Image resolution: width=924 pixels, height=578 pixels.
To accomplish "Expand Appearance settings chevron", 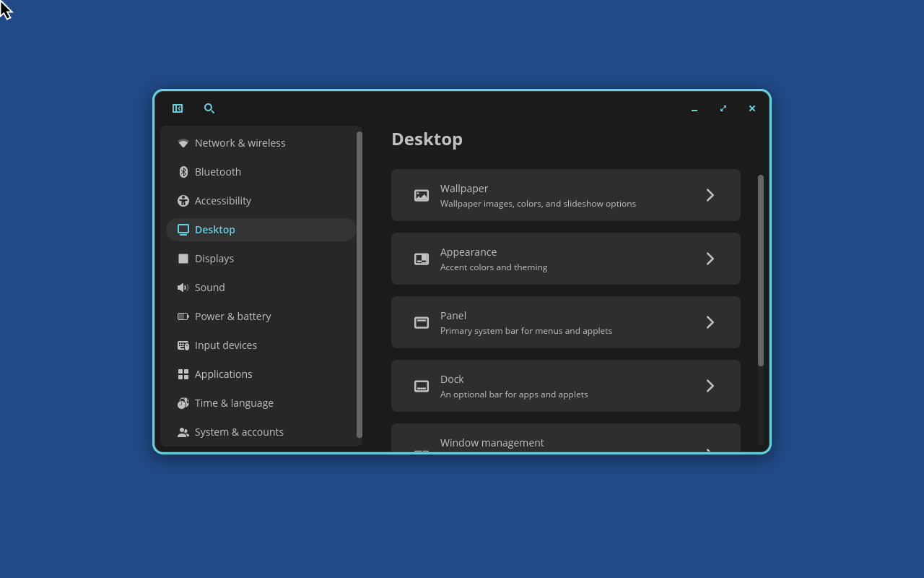I will click(710, 259).
